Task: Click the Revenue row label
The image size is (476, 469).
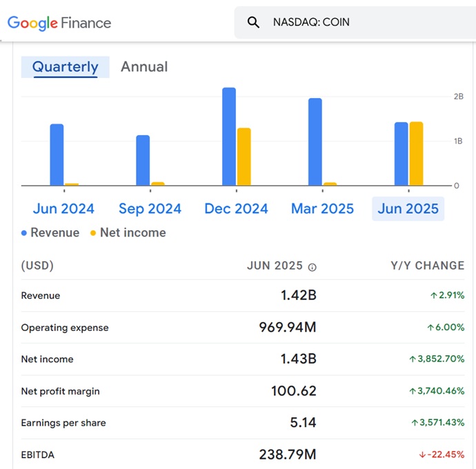Action: 41,295
